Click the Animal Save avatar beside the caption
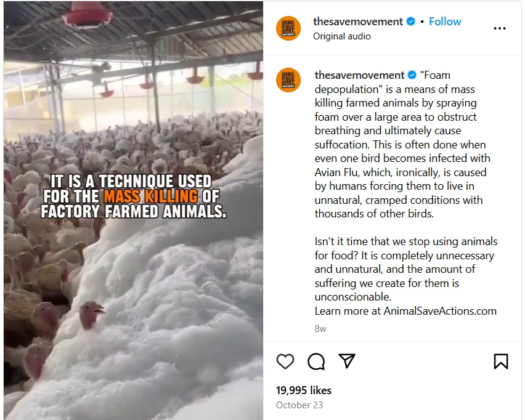The image size is (525, 420). click(x=288, y=80)
